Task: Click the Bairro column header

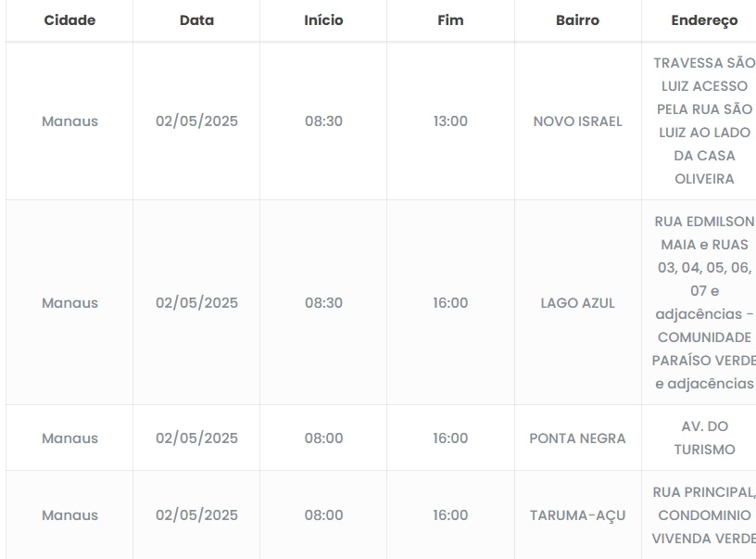Action: coord(577,20)
